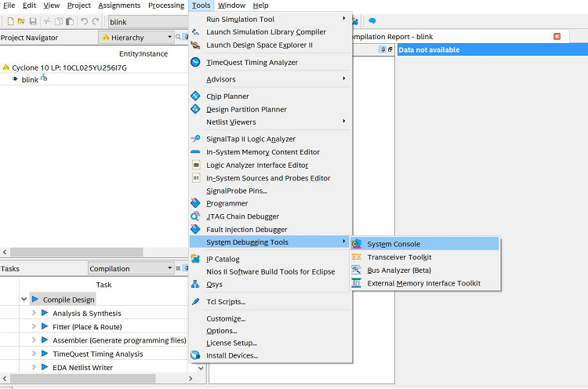Screen dimensions: 588x389
Task: Collapse the Compile Design task
Action: click(24, 299)
